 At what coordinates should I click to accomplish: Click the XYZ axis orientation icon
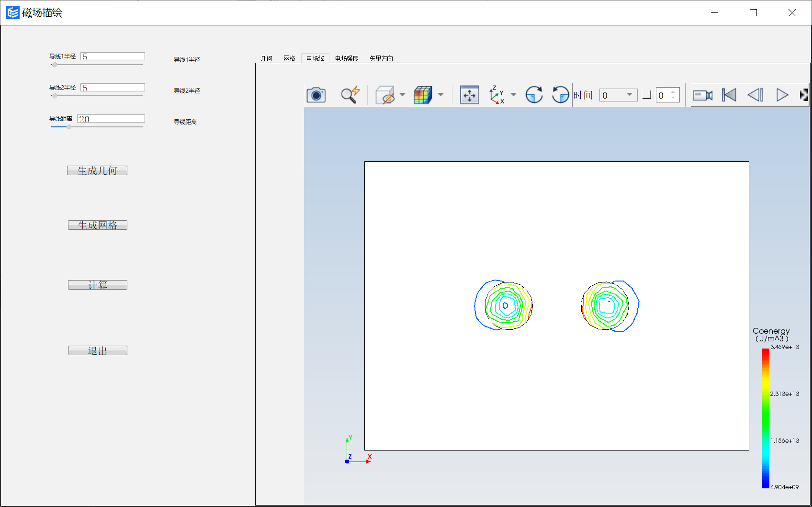click(497, 95)
